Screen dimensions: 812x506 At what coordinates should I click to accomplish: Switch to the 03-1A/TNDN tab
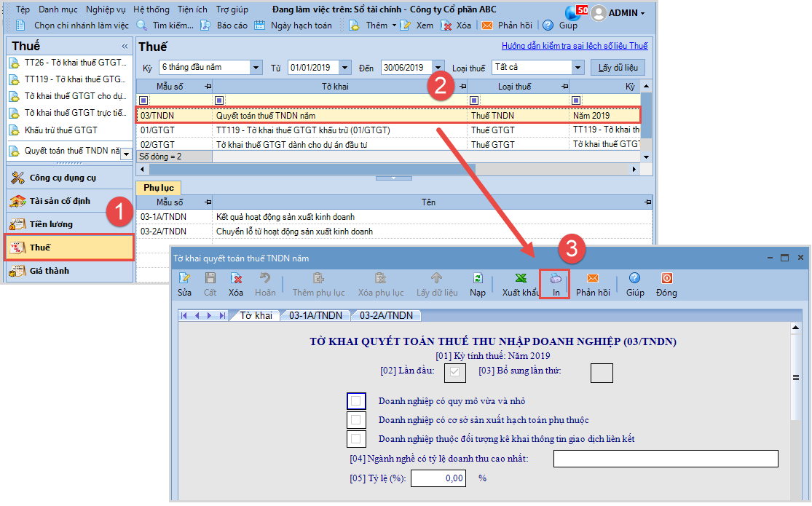(x=315, y=315)
